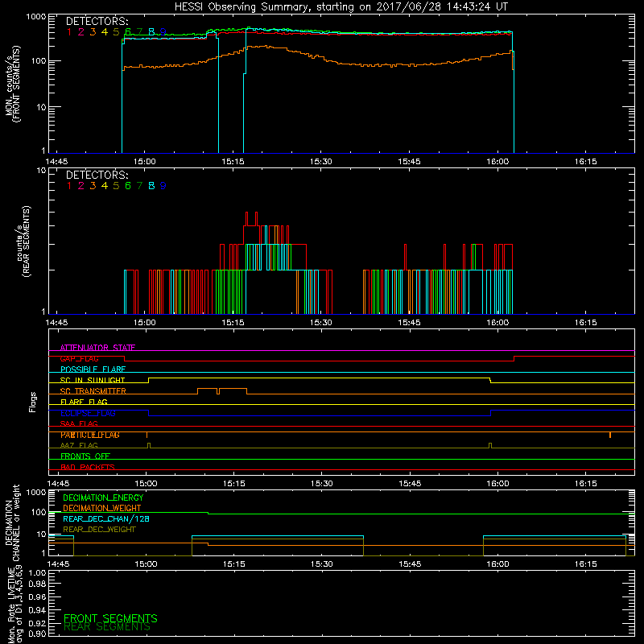644x644 pixels.
Task: Click the 1000 y-tick of the decimation plot
Action: point(36,492)
